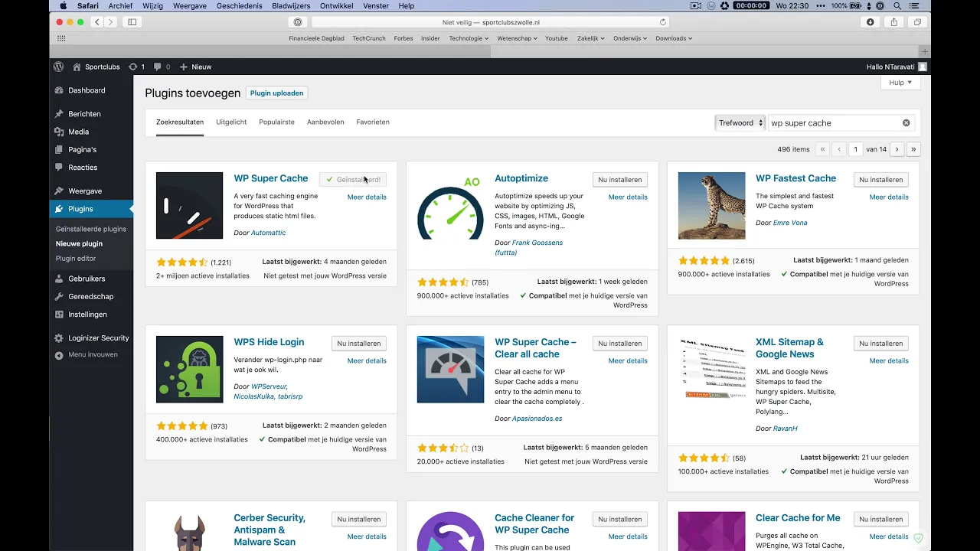View Meer details for WP Super Cache
Screen dimensions: 980x551
(367, 197)
